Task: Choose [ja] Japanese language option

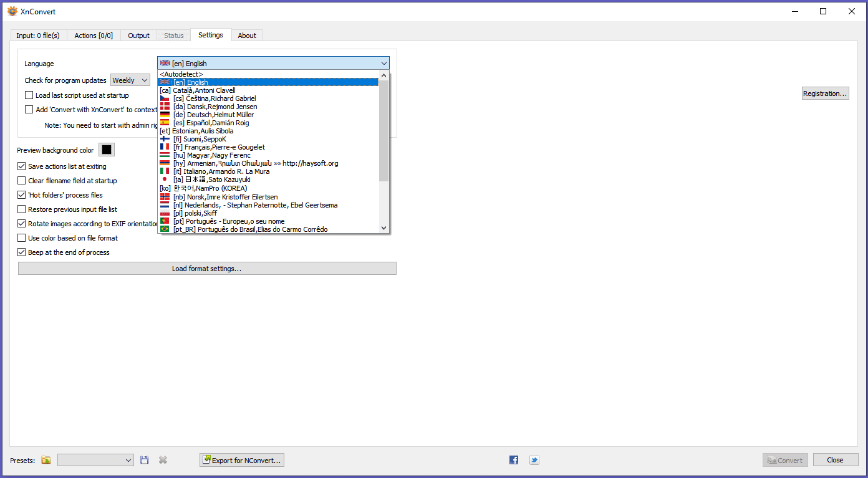Action: pos(268,179)
